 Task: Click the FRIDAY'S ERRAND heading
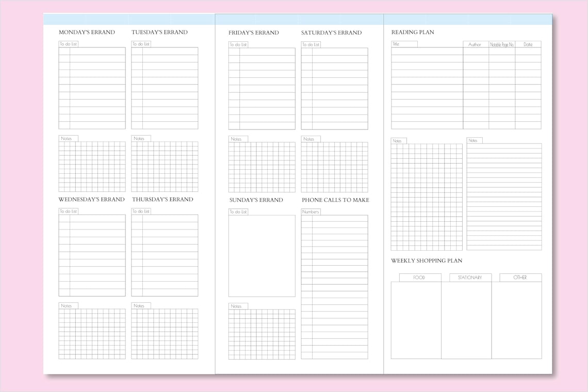coord(253,32)
